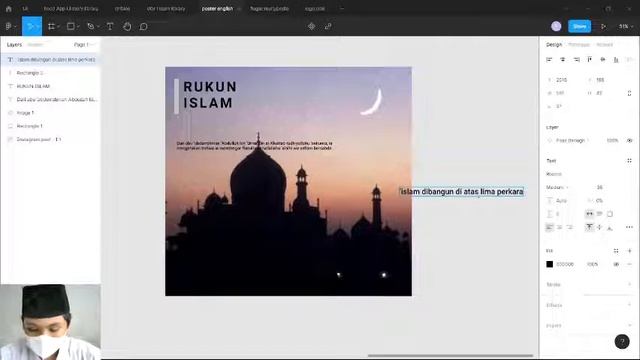The width and height of the screenshot is (640, 360).
Task: Align selection vertical centers
Action: (x=603, y=60)
